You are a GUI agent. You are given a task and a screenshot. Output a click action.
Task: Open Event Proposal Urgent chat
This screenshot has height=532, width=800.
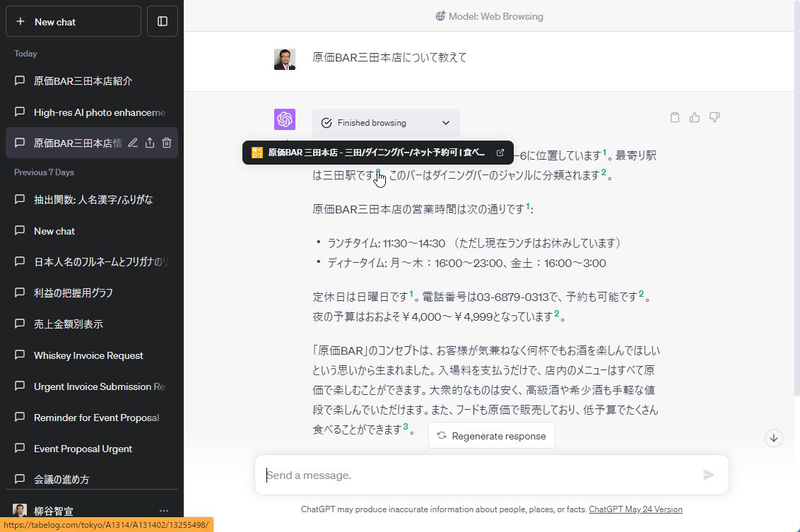point(91,449)
